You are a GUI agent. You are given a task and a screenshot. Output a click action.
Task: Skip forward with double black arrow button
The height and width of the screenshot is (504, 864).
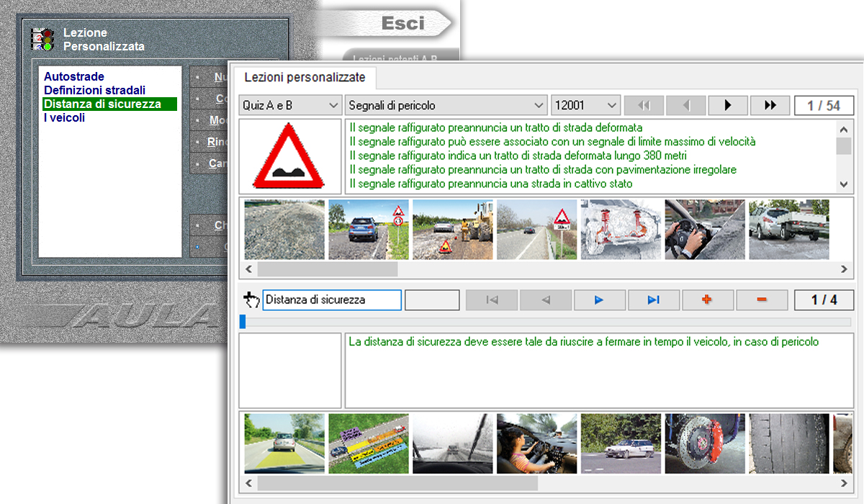(x=770, y=105)
